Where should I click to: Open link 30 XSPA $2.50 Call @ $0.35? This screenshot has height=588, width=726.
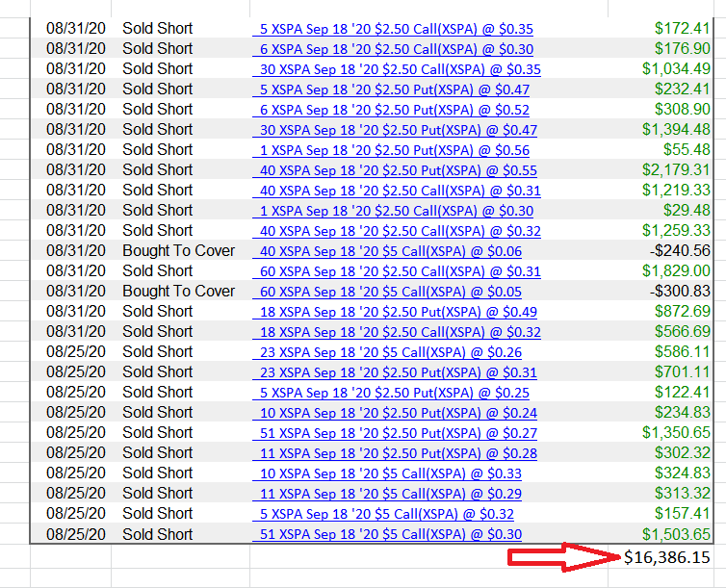pyautogui.click(x=397, y=69)
